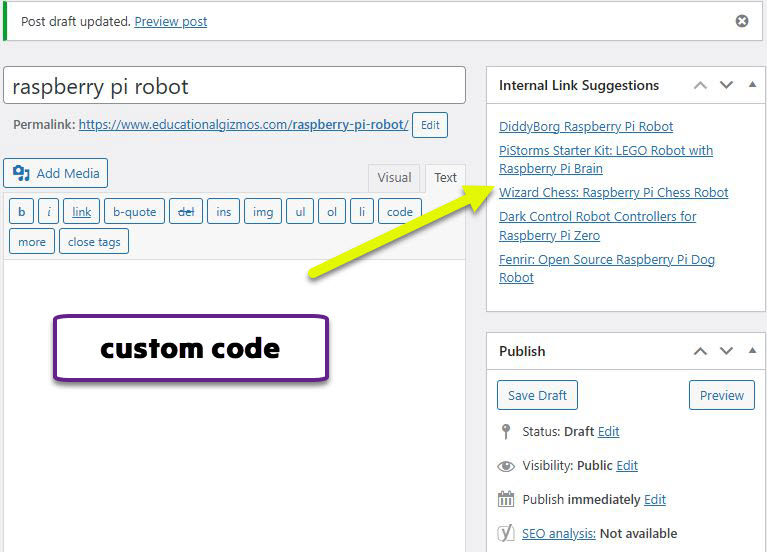Click the close tags button
767x552 pixels.
[x=94, y=242]
